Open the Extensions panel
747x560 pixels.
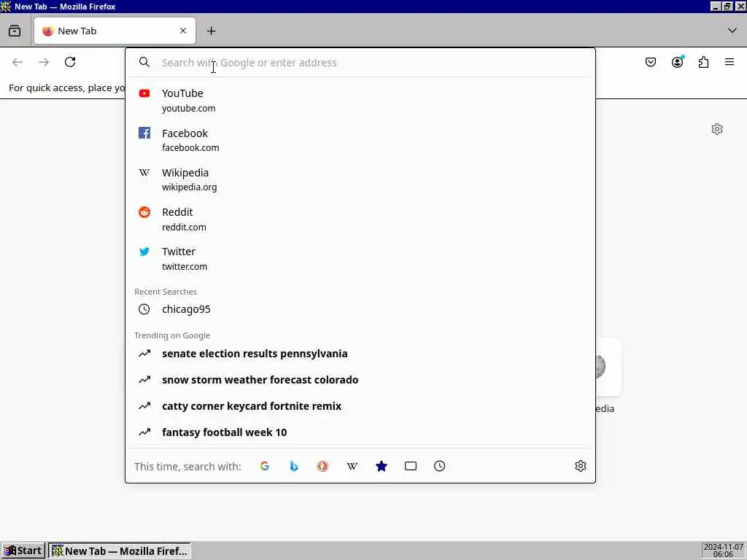(703, 63)
